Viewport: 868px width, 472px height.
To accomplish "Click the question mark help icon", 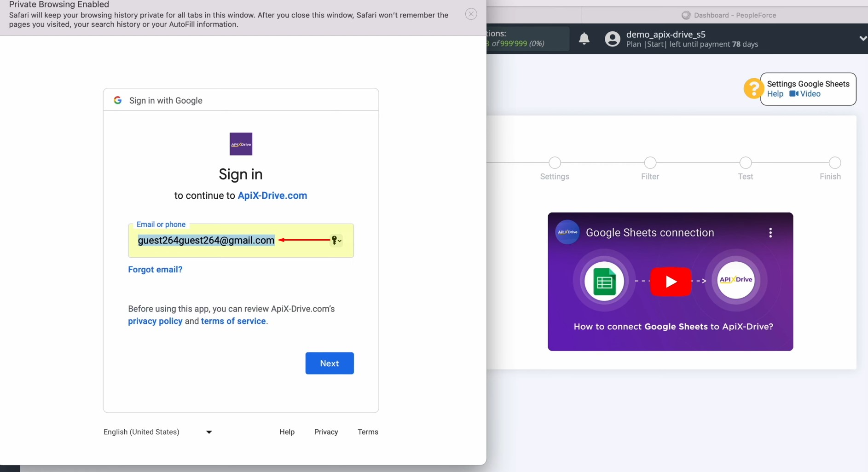I will (x=753, y=88).
